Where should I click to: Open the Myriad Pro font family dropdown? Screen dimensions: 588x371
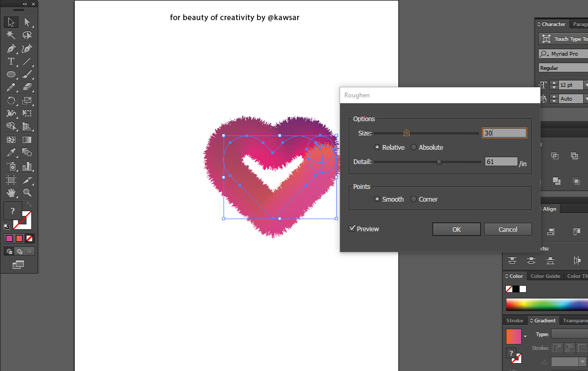pos(563,53)
